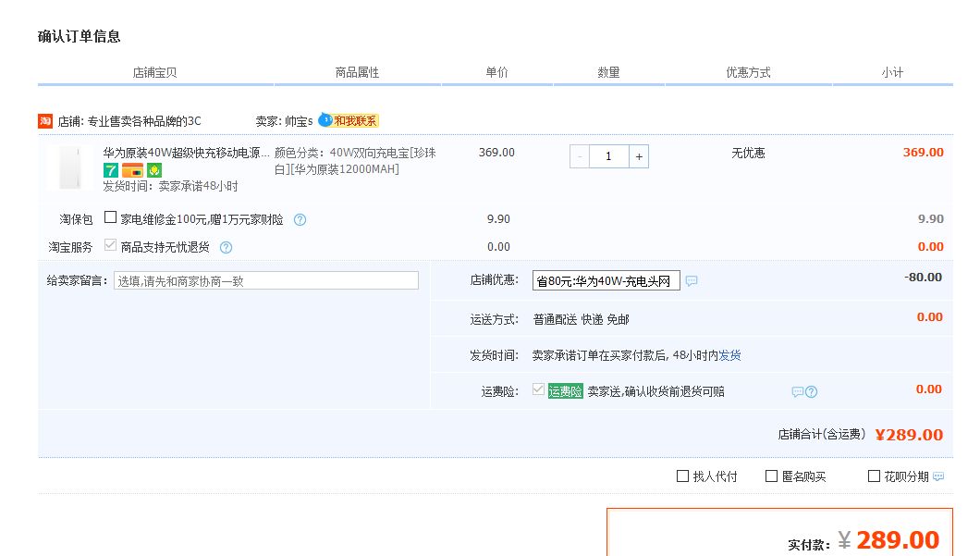Click comment icon beside 店铺优惠 dropdown
The width and height of the screenshot is (980, 556).
tap(692, 281)
